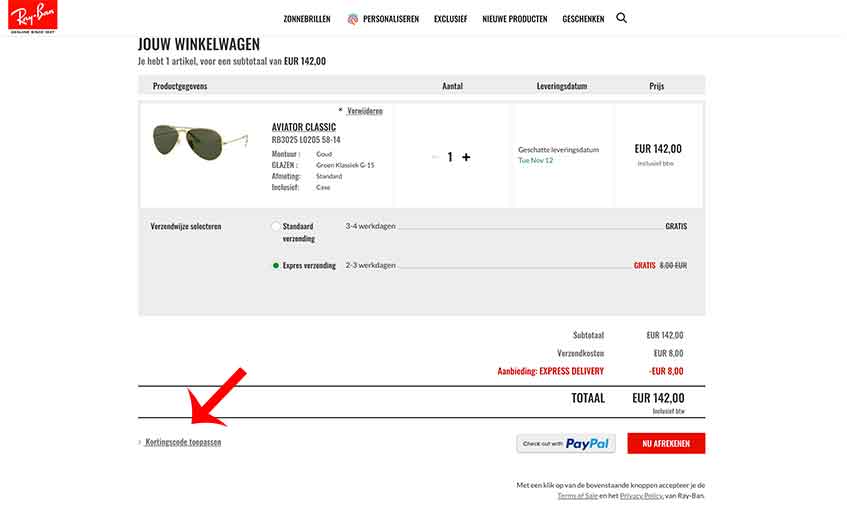Image resolution: width=847 pixels, height=525 pixels.
Task: Click model code RB3025 L0205 58-14
Action: click(306, 140)
